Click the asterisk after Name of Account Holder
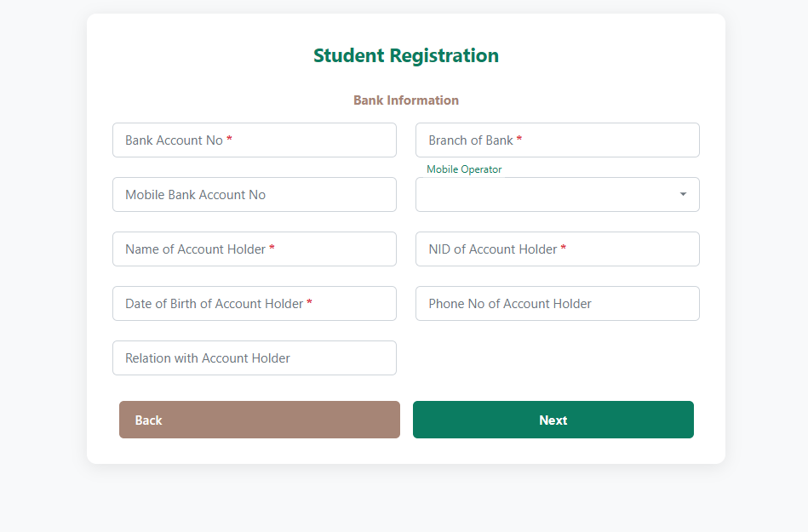The width and height of the screenshot is (808, 532). (272, 249)
